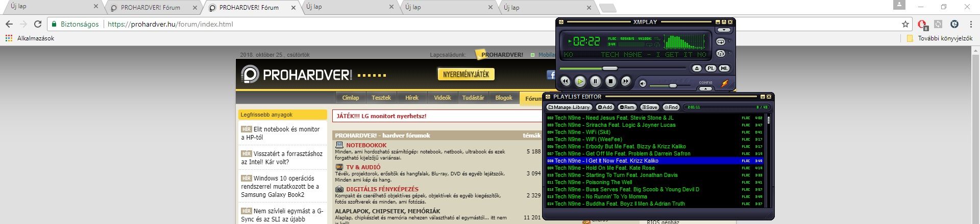Select track No Runnin' To Yo Momma
The image size is (980, 224).
click(x=656, y=196)
